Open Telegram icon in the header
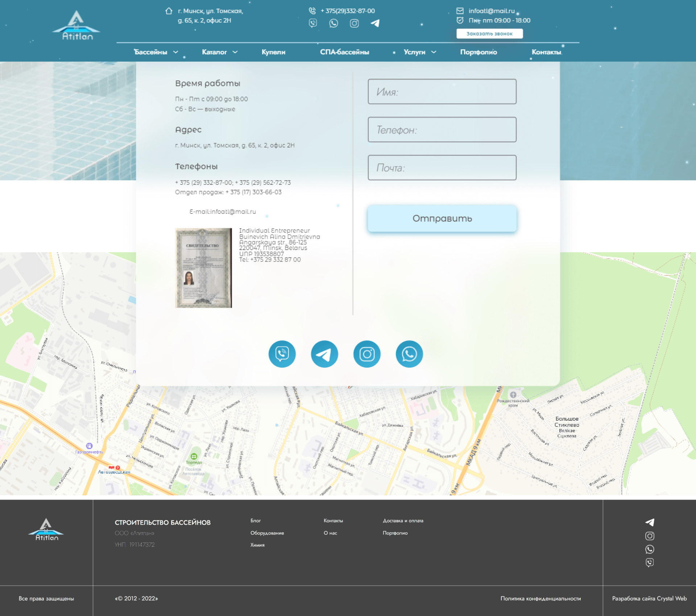This screenshot has height=616, width=696. (375, 23)
